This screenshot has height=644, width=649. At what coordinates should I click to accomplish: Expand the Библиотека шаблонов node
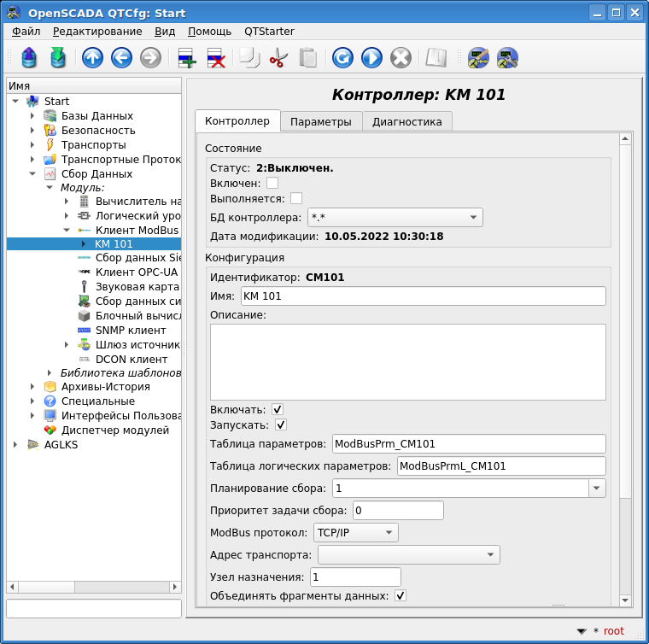(x=50, y=373)
